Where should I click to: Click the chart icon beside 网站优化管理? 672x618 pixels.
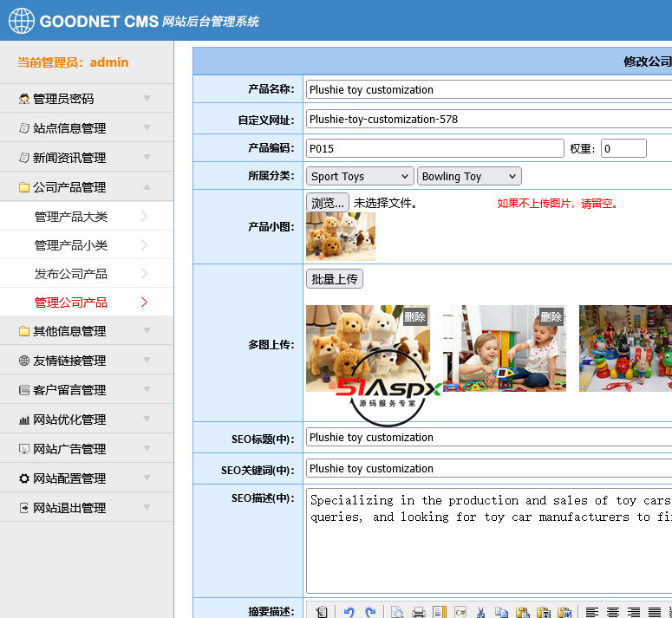click(24, 420)
